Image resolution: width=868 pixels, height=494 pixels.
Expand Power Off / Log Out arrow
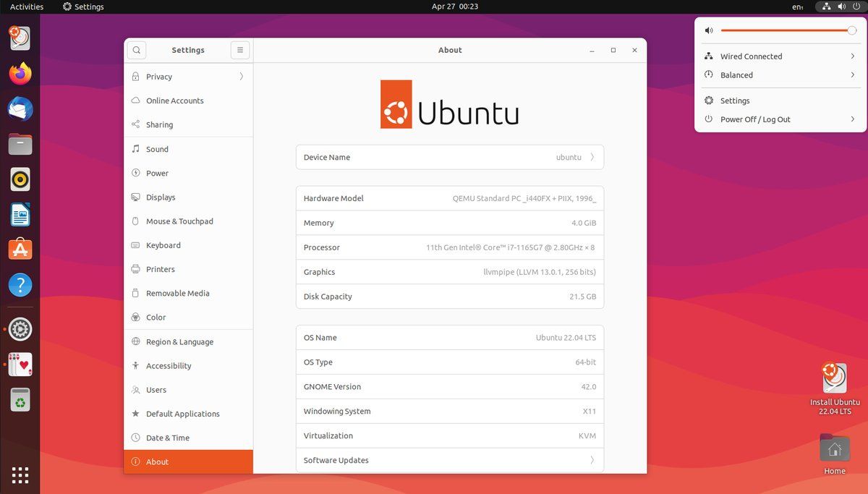[x=853, y=119]
